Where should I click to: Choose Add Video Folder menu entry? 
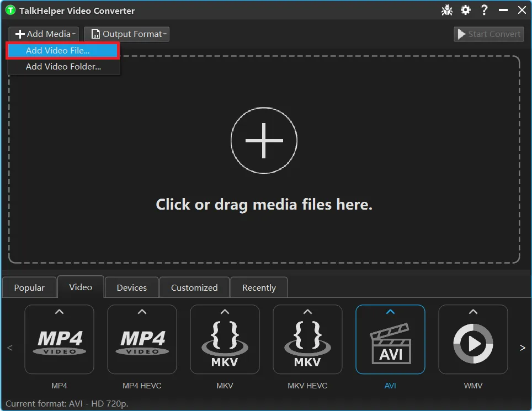(63, 67)
